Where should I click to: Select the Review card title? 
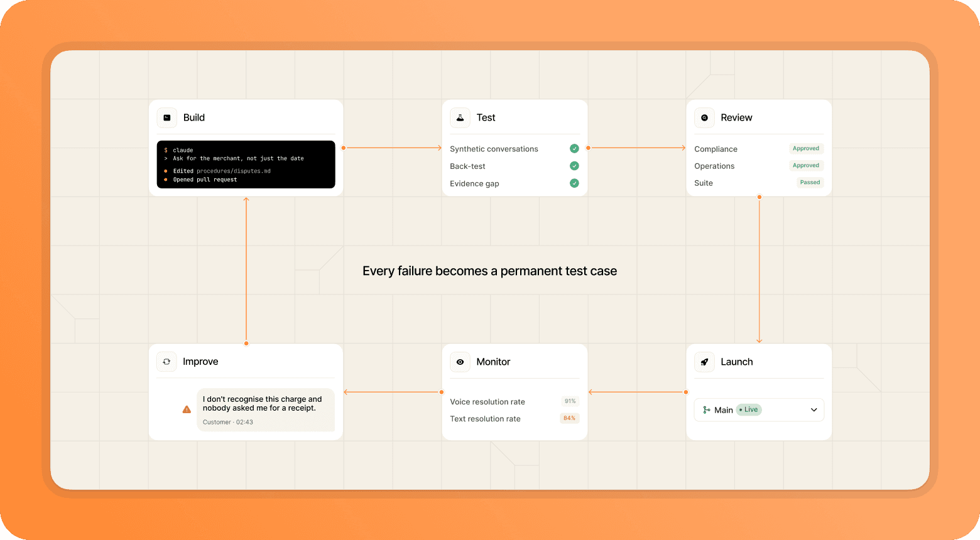(x=736, y=117)
